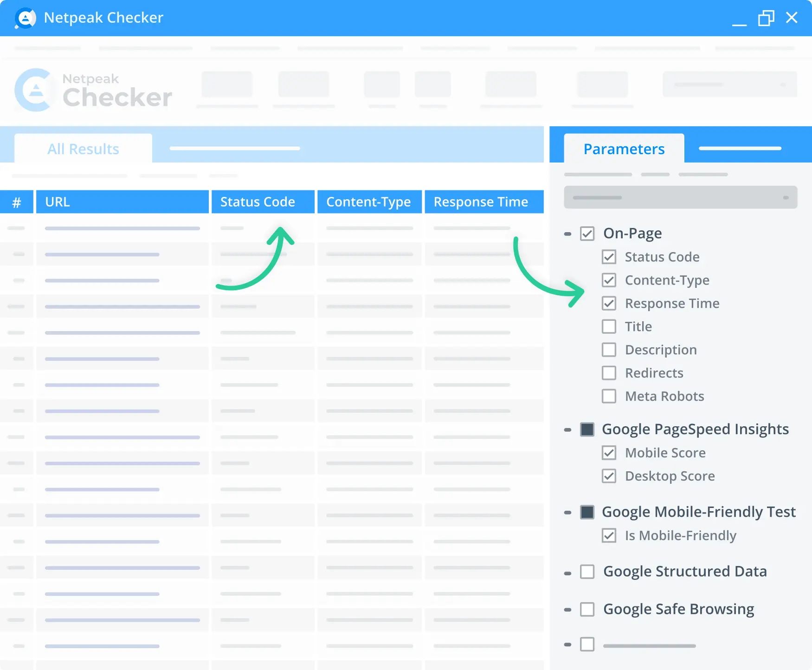The width and height of the screenshot is (812, 670).
Task: Enable the Title parameter checkbox
Action: click(609, 326)
